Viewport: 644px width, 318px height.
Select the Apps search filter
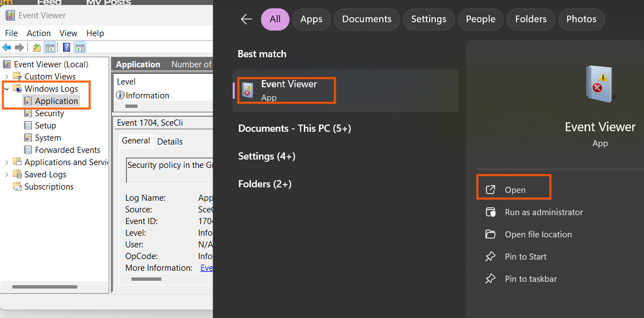pos(311,19)
